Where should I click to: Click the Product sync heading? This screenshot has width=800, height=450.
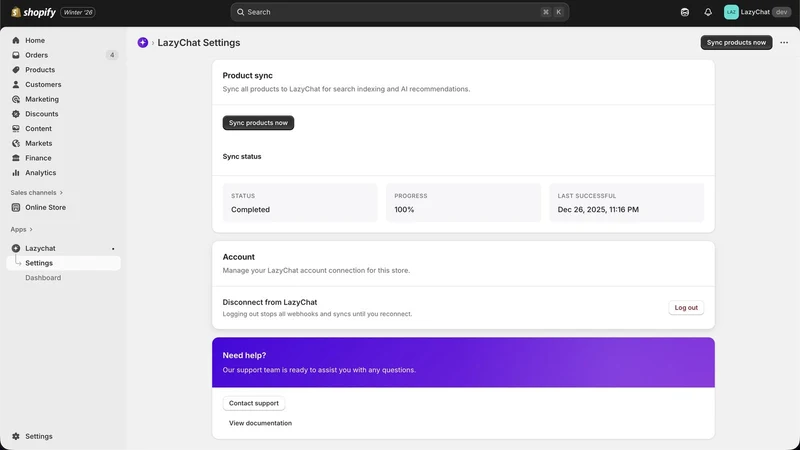pos(247,76)
